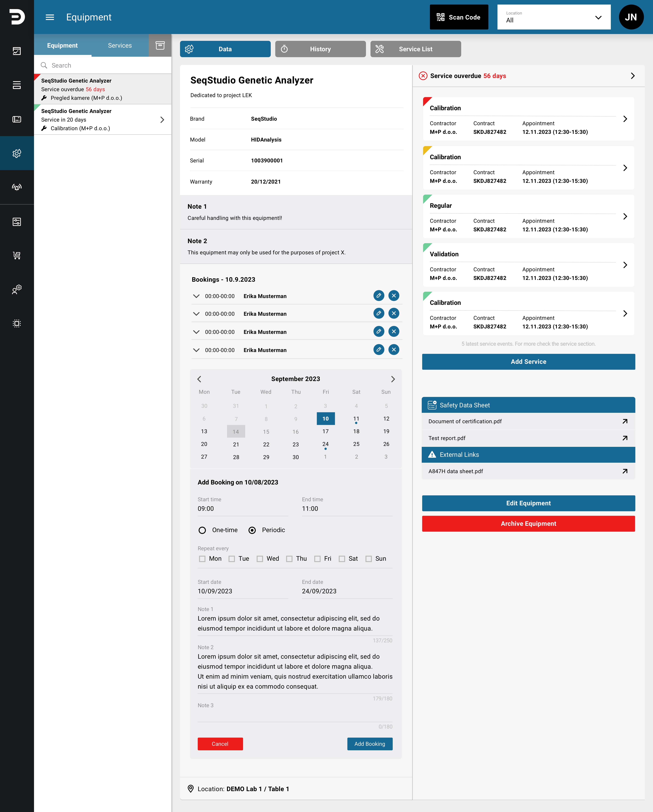Open Test report.pdf external arrow
This screenshot has width=653, height=812.
[x=625, y=438]
